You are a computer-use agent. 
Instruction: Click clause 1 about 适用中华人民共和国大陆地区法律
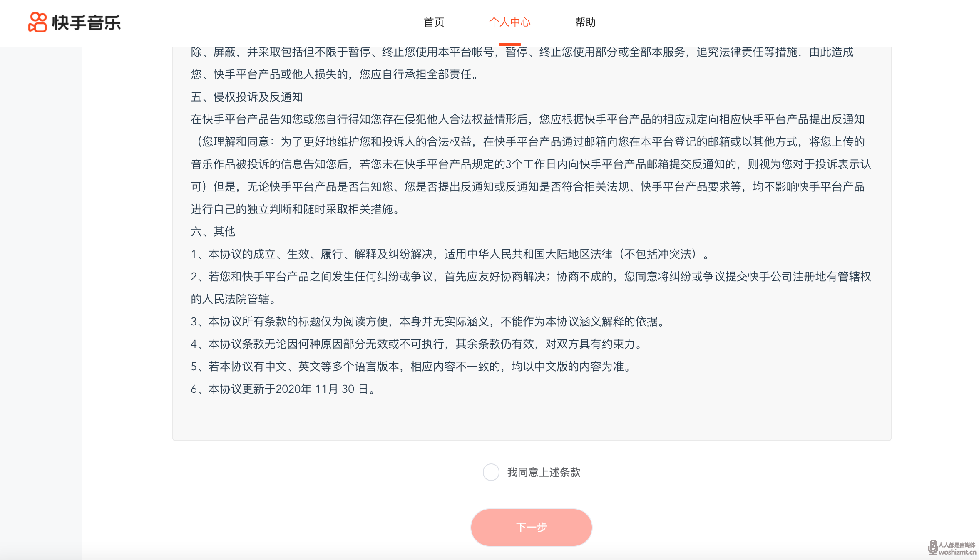pyautogui.click(x=450, y=254)
